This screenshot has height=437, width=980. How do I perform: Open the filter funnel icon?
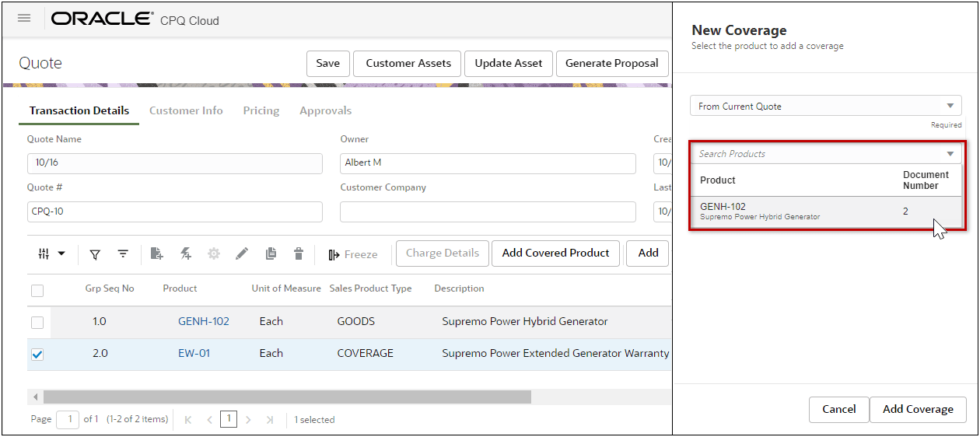pyautogui.click(x=95, y=253)
